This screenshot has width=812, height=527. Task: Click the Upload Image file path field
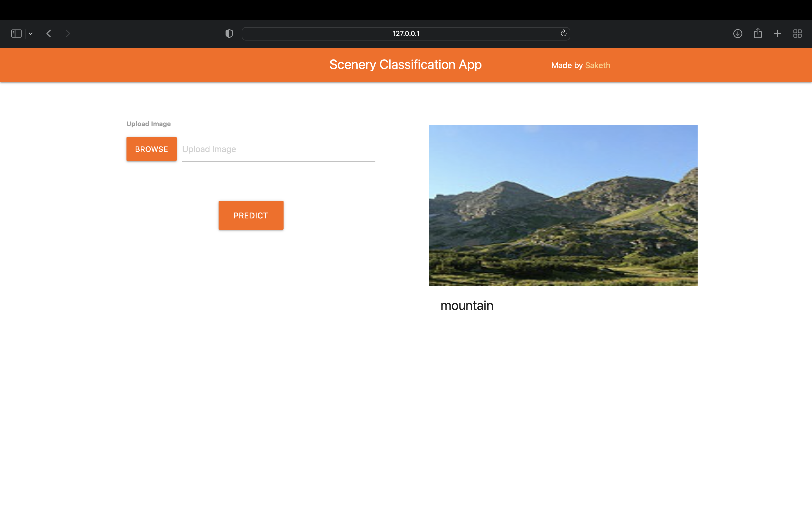[278, 149]
